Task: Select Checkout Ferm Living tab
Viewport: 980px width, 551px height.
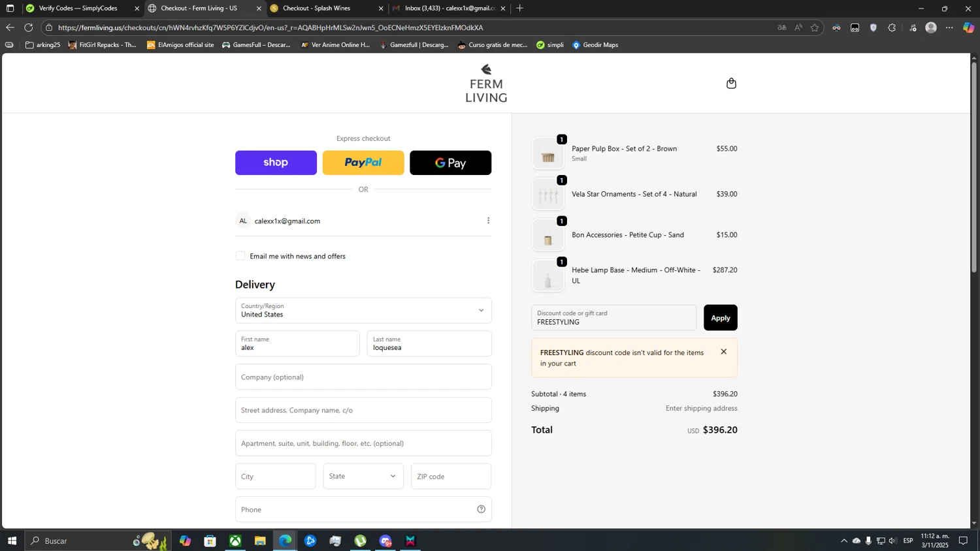Action: point(204,8)
